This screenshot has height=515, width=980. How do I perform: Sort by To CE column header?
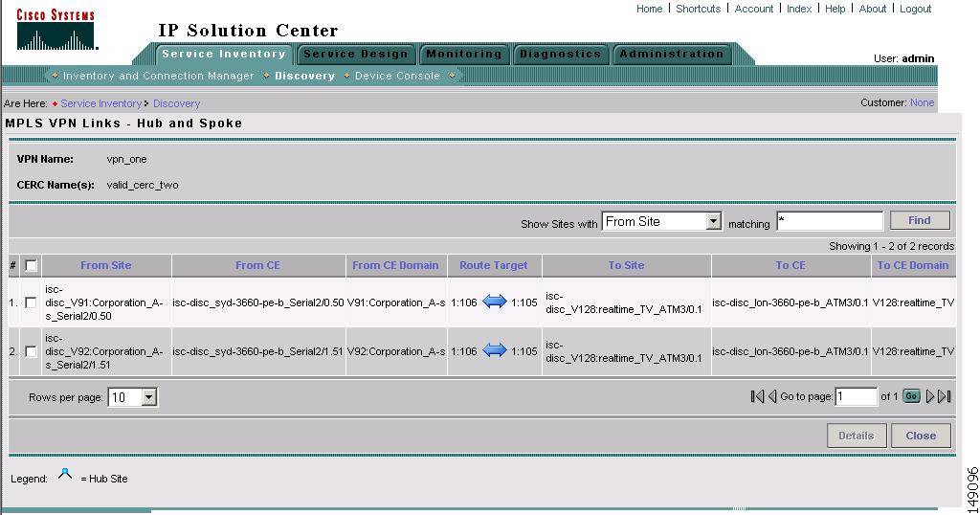point(791,265)
